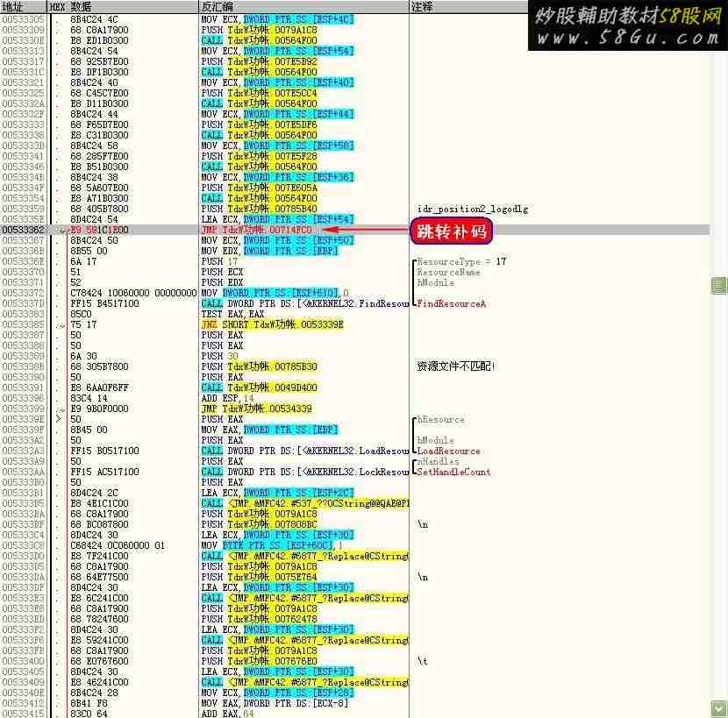Click the 地址 column header
Viewport: 728px width, 718px height.
click(x=23, y=7)
